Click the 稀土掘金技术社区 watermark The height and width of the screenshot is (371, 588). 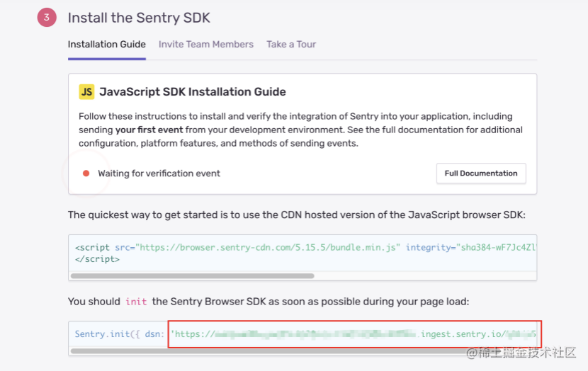(520, 353)
